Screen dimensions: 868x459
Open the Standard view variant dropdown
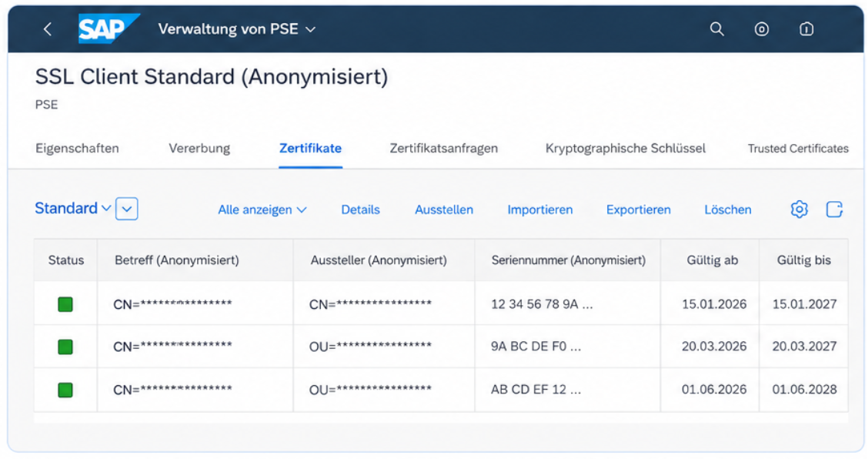pyautogui.click(x=72, y=209)
